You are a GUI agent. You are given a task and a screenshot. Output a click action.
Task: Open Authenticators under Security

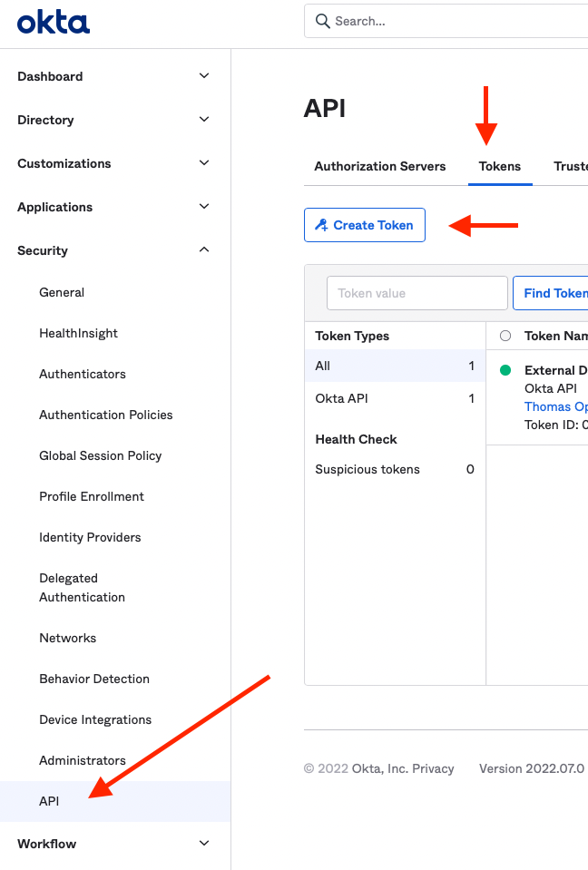[x=83, y=374]
